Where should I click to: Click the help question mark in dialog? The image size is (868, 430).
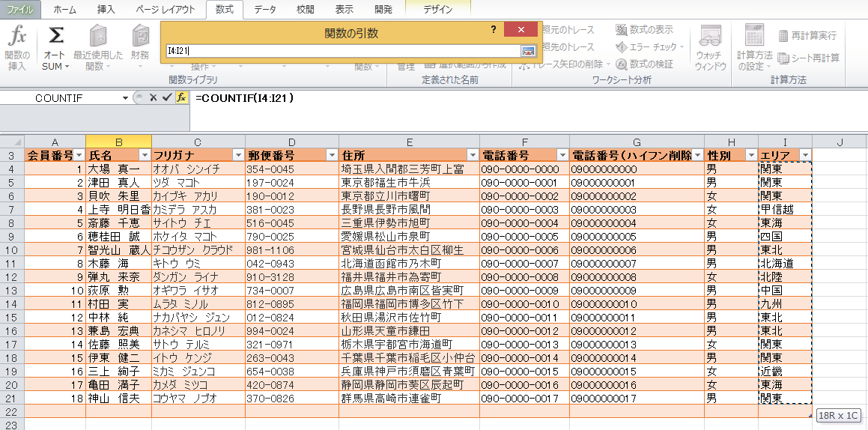pyautogui.click(x=494, y=30)
